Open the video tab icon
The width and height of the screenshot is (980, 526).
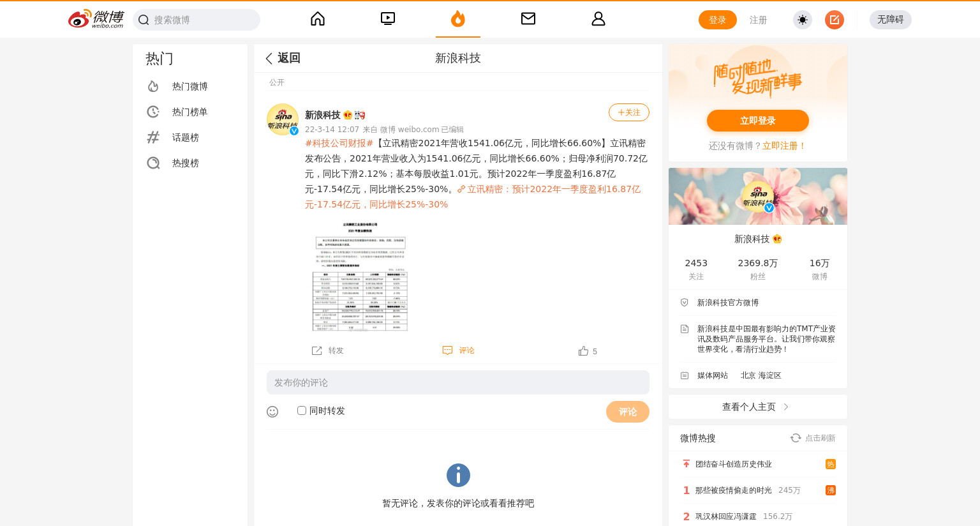[388, 19]
